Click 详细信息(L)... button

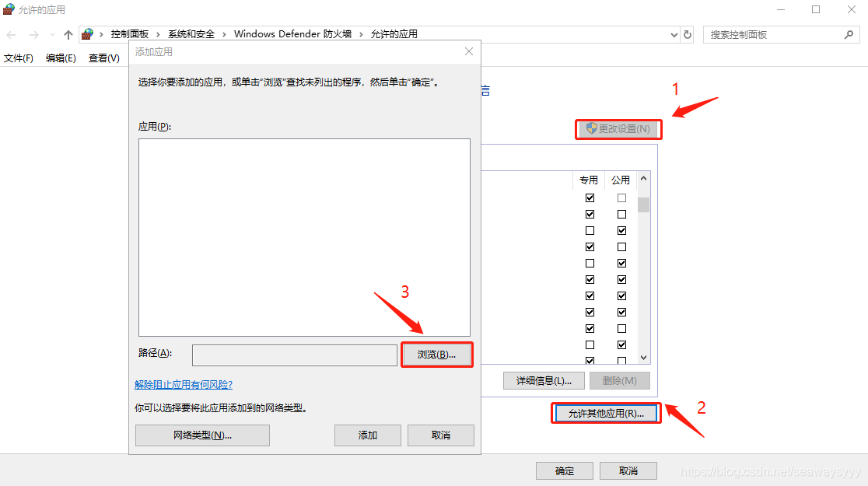544,381
